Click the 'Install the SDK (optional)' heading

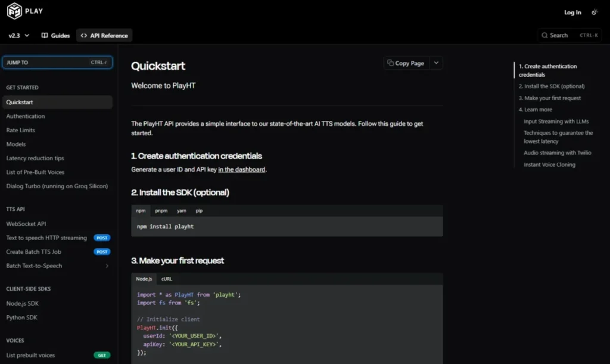click(180, 192)
